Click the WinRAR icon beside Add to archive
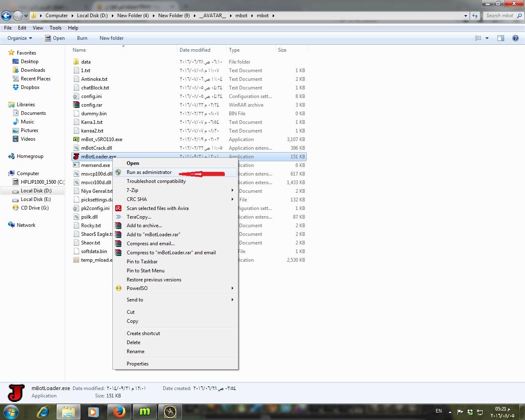The width and height of the screenshot is (525, 420). 119,226
